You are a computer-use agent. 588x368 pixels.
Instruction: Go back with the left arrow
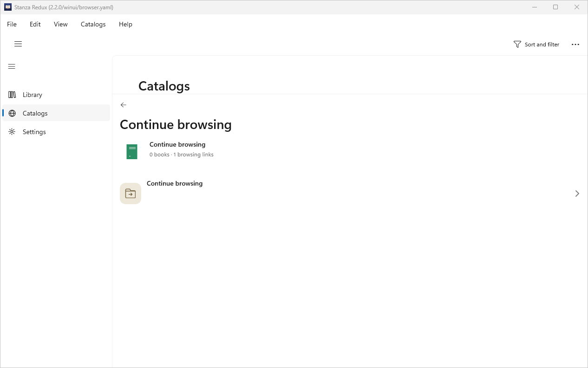(123, 105)
